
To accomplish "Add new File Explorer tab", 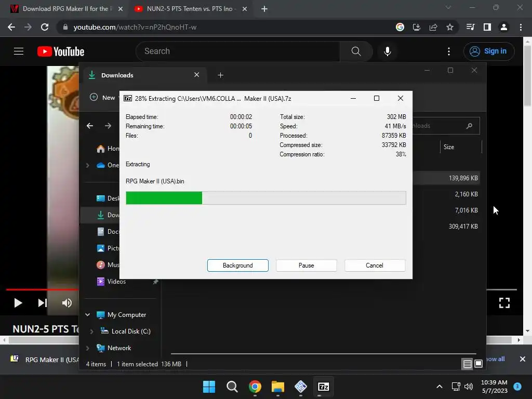I will point(220,75).
